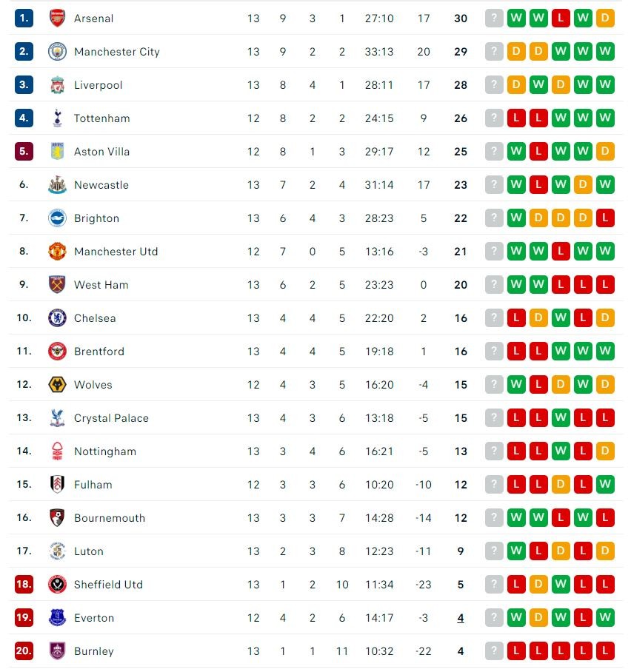This screenshot has height=672, width=631.
Task: Click Luton's gray question mark badge
Action: tap(494, 551)
